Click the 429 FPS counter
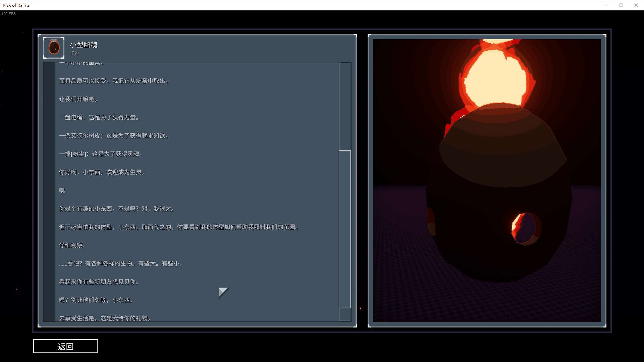This screenshot has height=362, width=644. click(8, 14)
